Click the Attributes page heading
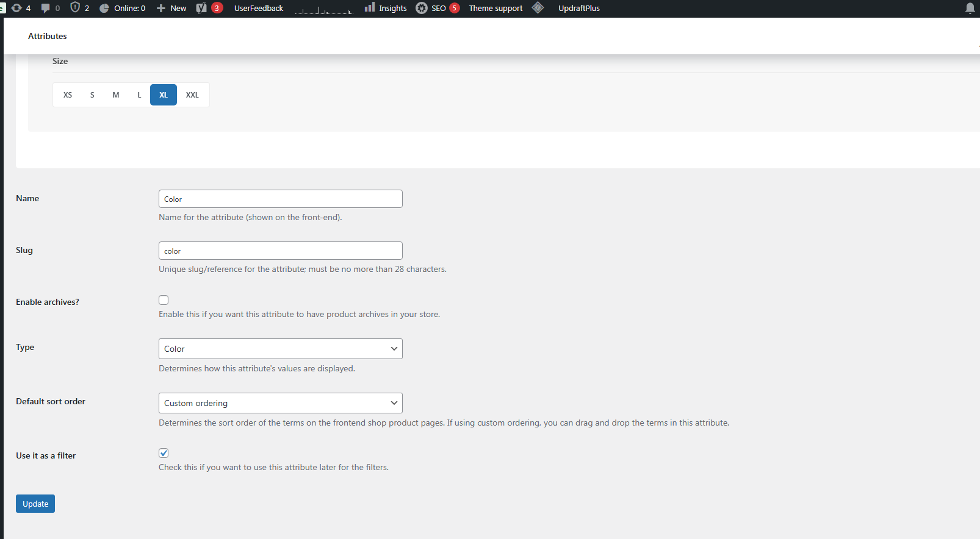 tap(48, 36)
